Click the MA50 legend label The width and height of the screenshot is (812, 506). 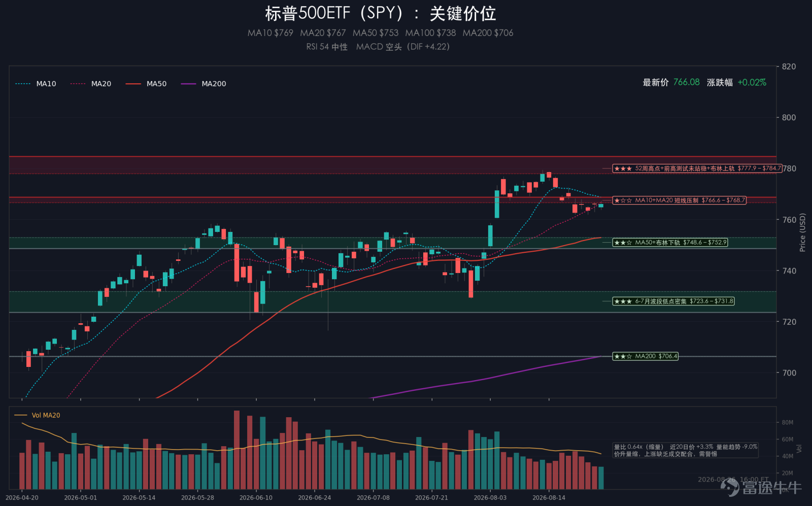tap(156, 84)
